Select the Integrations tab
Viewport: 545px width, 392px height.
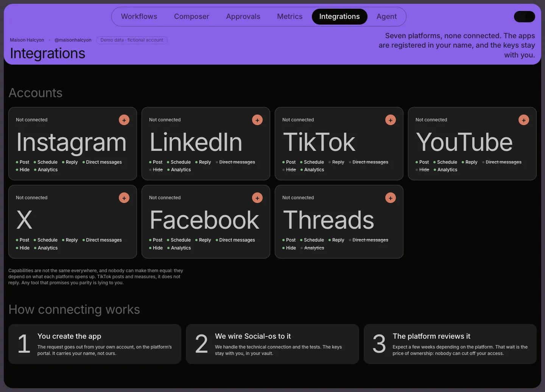339,17
